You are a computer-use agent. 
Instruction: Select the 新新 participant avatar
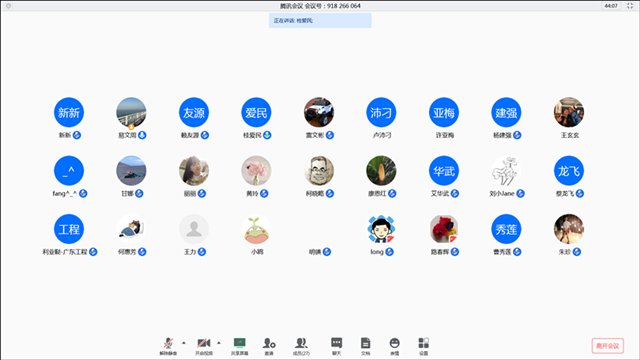pos(69,112)
